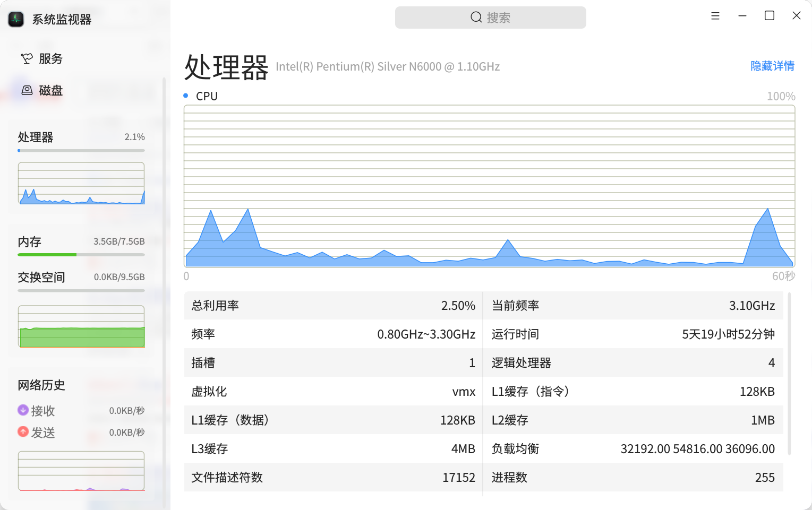Click the memory usage progress bar
This screenshot has height=510, width=812.
[81, 255]
